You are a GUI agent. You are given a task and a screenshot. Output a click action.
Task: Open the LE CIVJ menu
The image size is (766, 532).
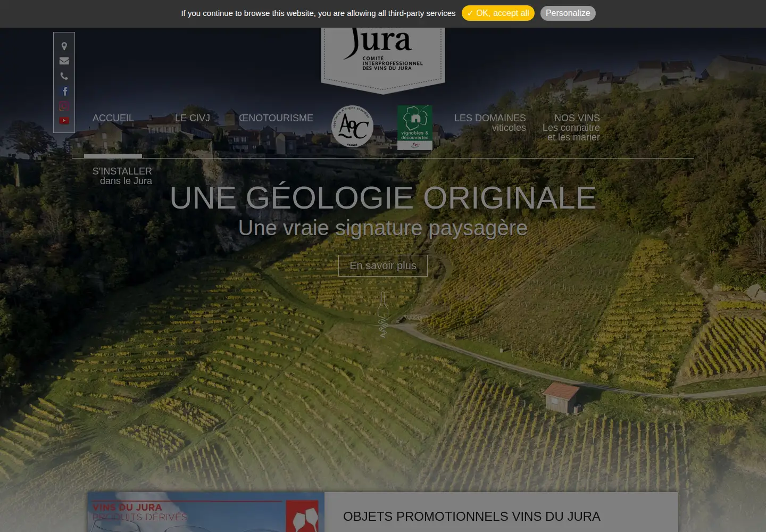click(193, 118)
